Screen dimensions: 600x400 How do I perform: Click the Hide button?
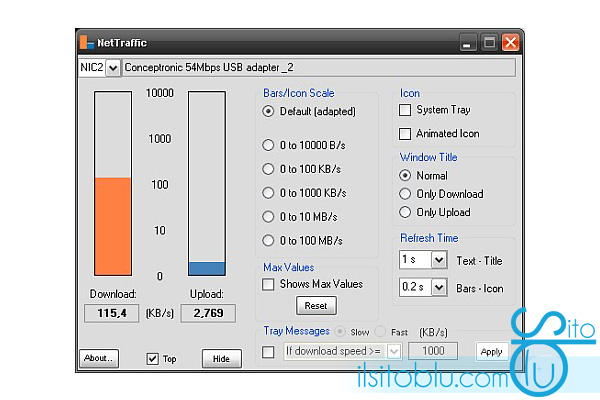222,359
